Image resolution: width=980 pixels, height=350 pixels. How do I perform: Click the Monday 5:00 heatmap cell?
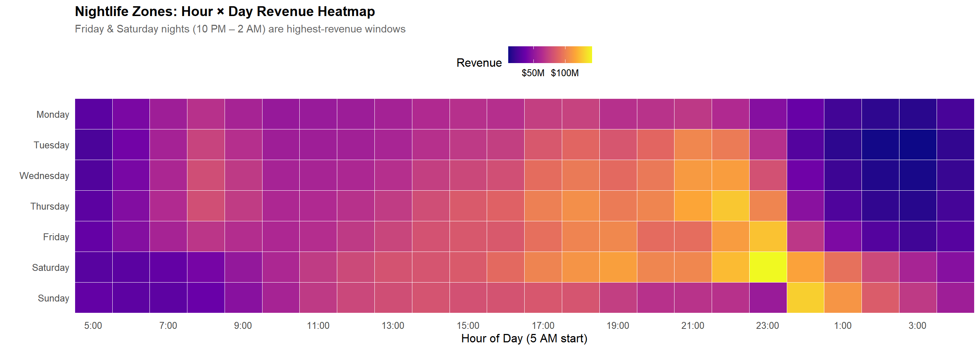pos(93,114)
